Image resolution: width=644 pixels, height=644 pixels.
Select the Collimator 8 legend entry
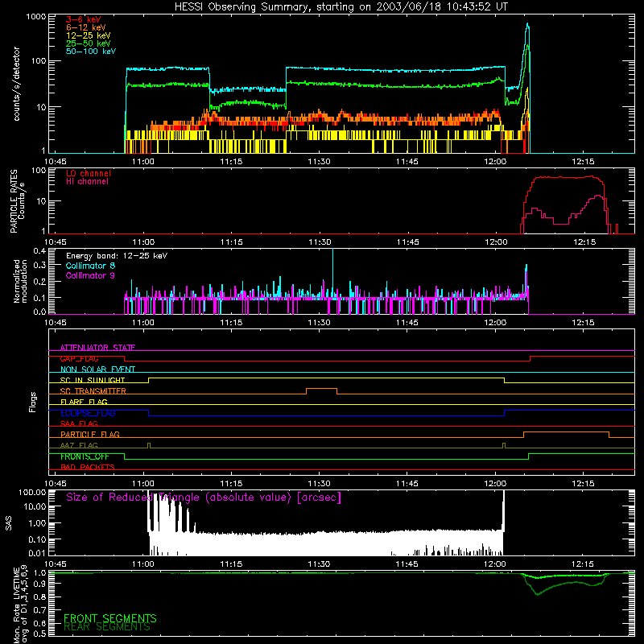[90, 266]
